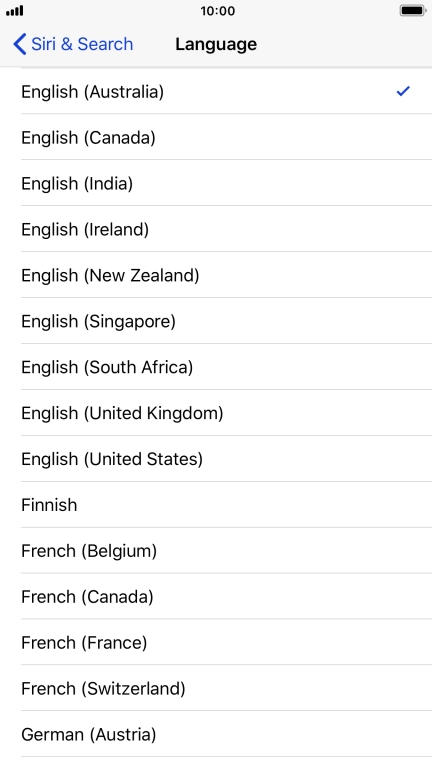The height and width of the screenshot is (768, 432).
Task: Select French (France)
Action: (x=216, y=643)
